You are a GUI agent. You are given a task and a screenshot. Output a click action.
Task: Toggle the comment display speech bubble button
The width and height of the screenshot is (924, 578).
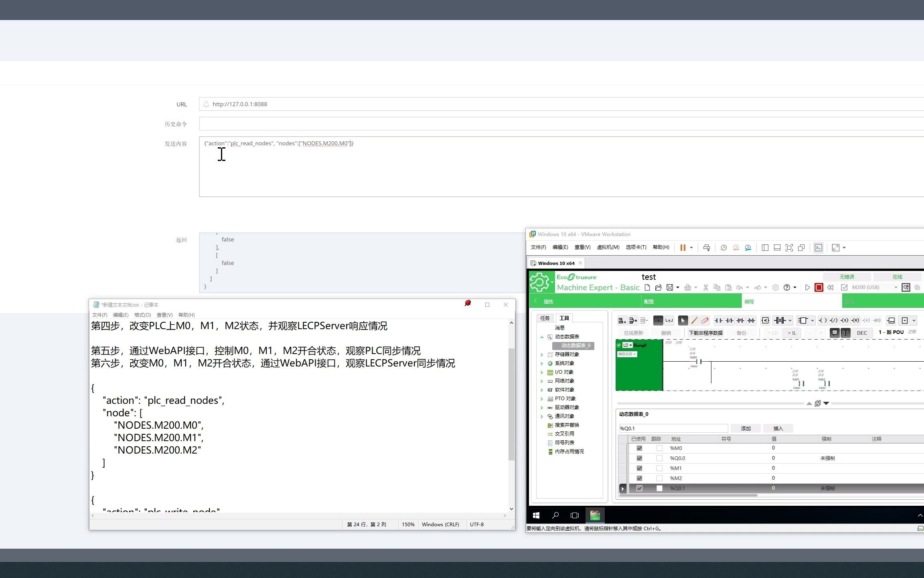835,333
